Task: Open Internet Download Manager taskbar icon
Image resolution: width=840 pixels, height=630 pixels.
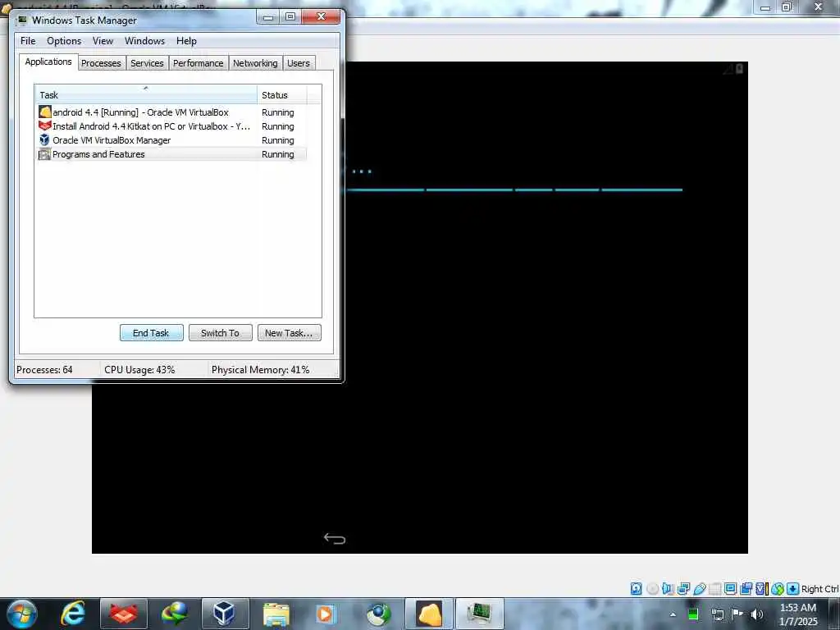Action: coord(174,614)
